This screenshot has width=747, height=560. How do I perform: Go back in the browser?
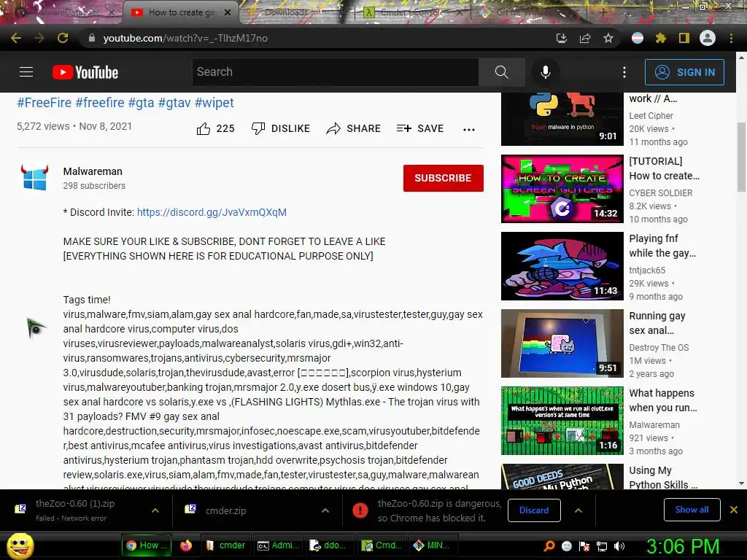(16, 38)
